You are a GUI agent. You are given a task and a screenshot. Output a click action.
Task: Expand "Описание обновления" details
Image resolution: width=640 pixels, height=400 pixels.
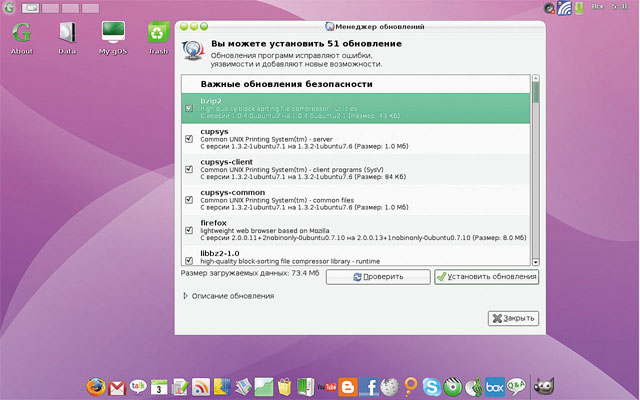click(x=185, y=296)
